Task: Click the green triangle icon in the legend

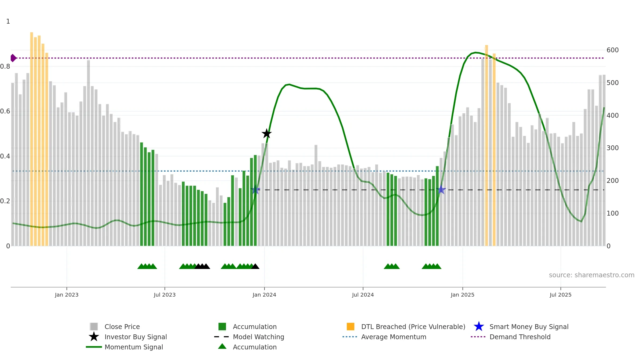Action: click(x=222, y=346)
